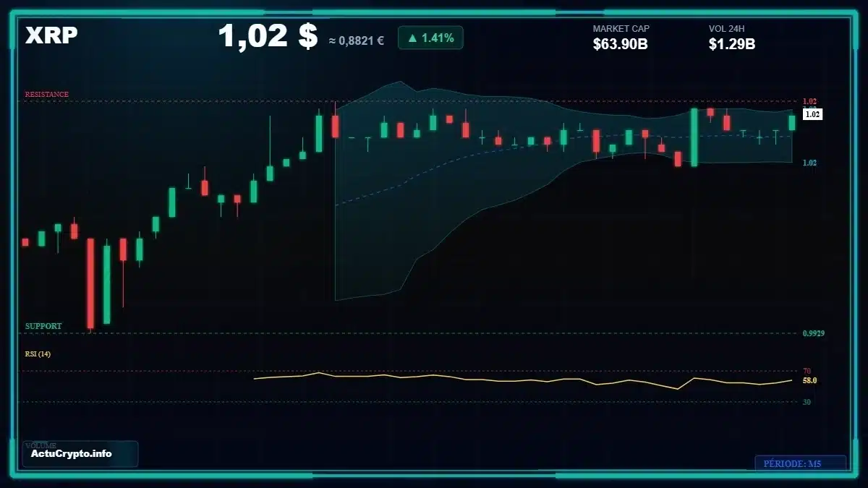868x488 pixels.
Task: Click the VOL 24H label
Action: [727, 29]
